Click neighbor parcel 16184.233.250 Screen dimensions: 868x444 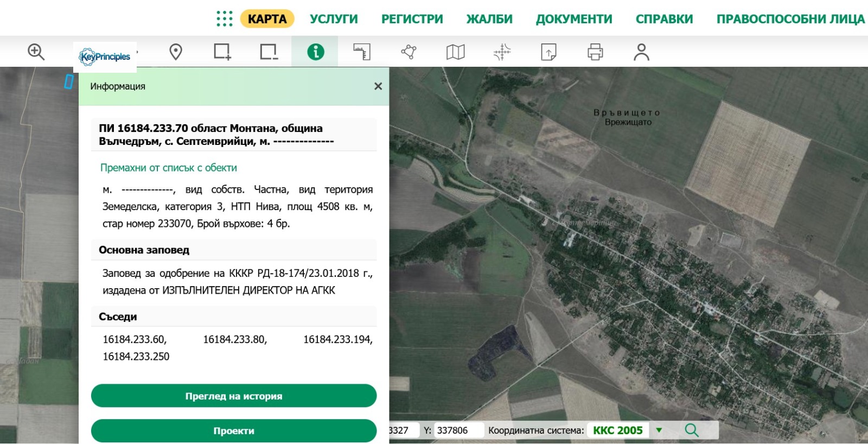(136, 356)
